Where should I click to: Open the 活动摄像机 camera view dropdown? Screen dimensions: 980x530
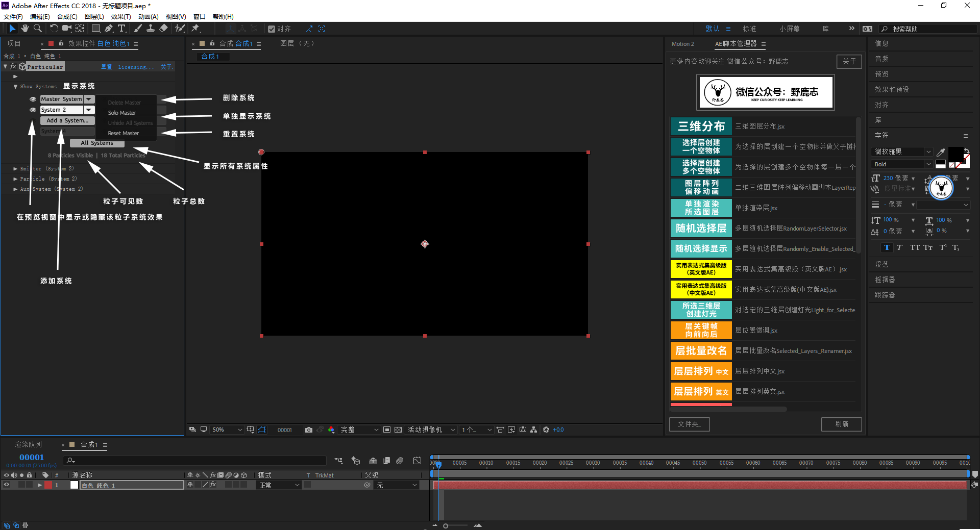click(x=431, y=430)
